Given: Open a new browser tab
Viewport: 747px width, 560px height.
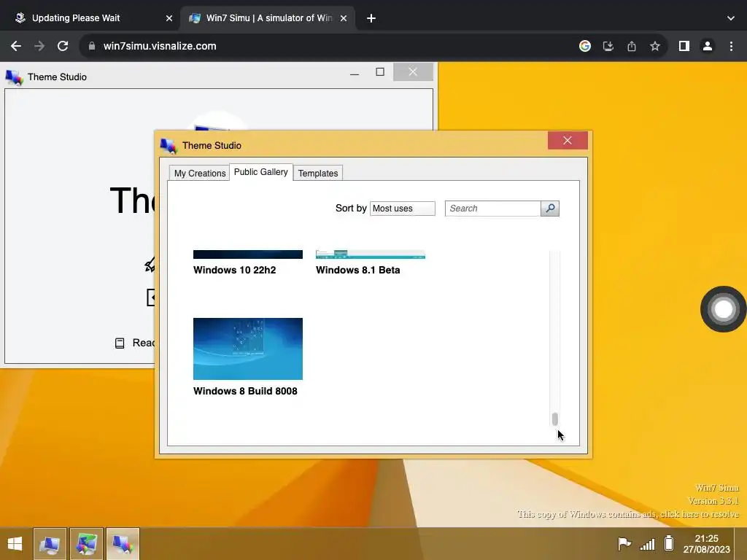Looking at the screenshot, I should pos(371,18).
